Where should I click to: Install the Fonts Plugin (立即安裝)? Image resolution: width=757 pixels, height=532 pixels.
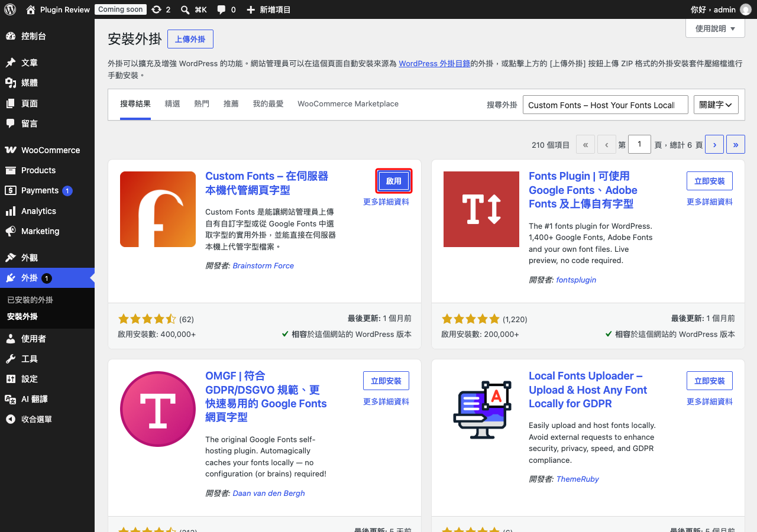[x=710, y=181]
